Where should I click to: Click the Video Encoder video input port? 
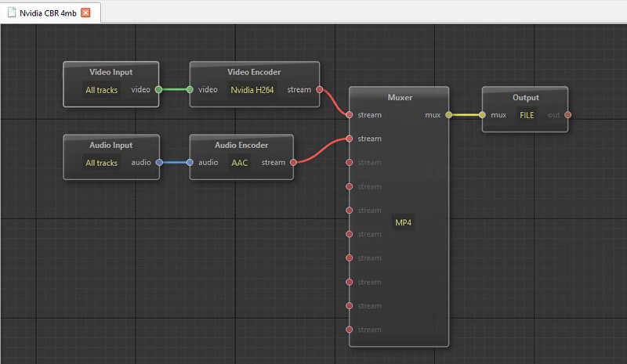(x=190, y=90)
